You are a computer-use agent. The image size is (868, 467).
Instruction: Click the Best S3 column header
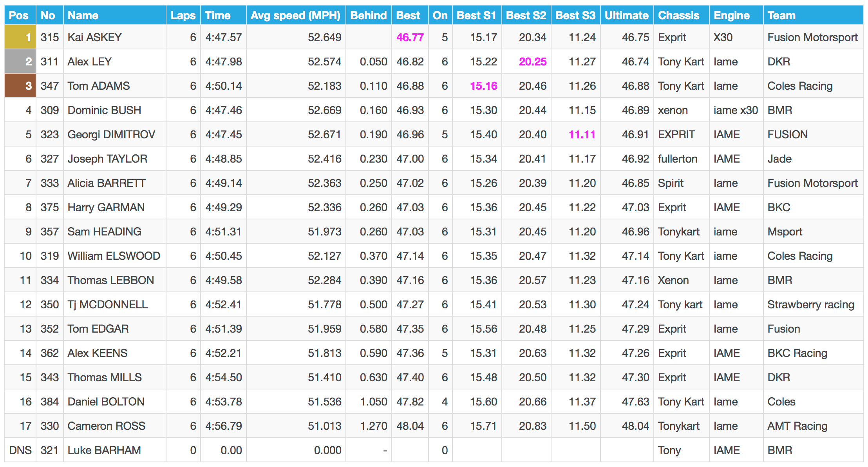[575, 15]
